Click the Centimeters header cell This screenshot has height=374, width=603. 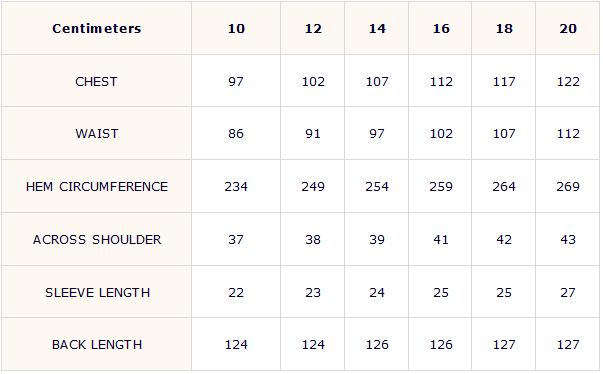click(97, 28)
